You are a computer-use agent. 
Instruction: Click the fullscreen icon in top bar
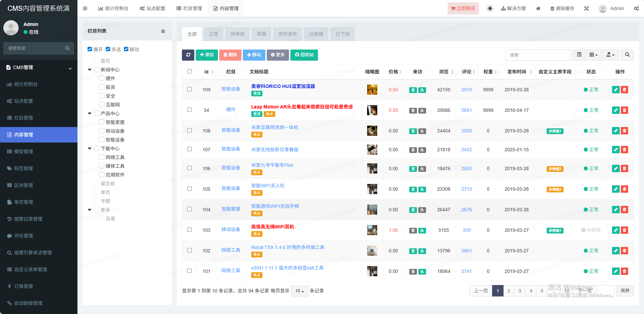coord(586,8)
